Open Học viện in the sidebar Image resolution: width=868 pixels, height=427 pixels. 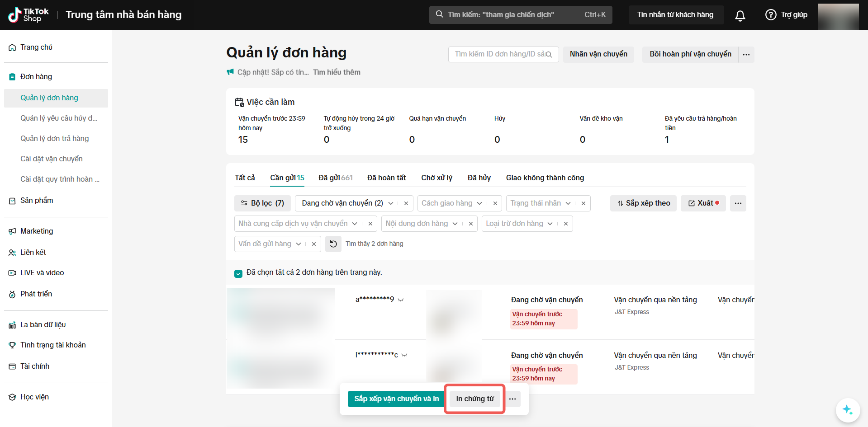tap(34, 397)
